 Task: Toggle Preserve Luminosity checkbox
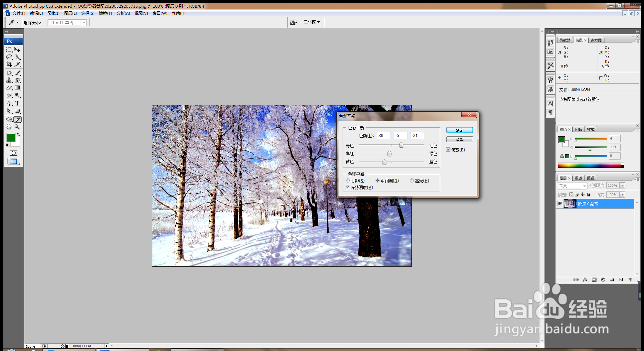coord(348,187)
